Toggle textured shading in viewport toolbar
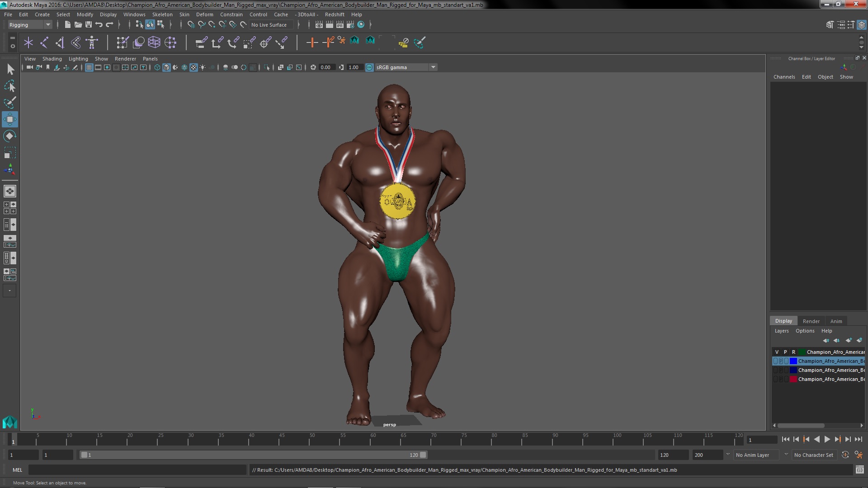The width and height of the screenshot is (868, 488). (193, 67)
